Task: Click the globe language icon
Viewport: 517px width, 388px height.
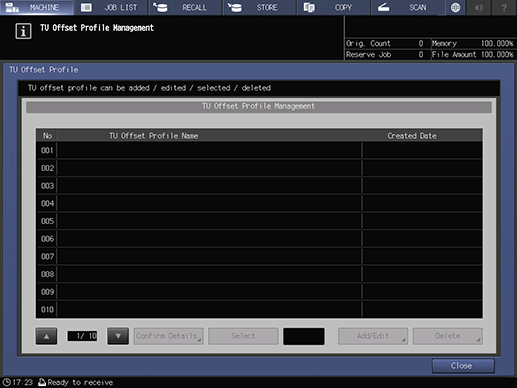Action: click(455, 7)
